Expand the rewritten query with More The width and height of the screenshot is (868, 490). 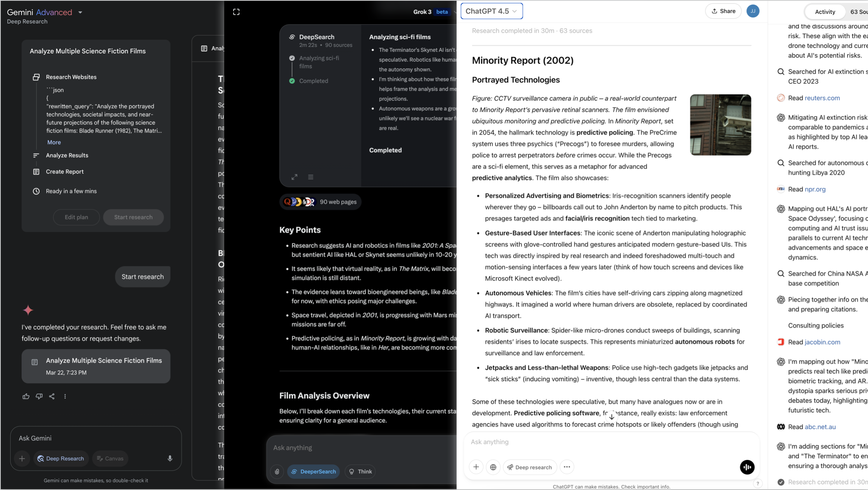(x=54, y=142)
